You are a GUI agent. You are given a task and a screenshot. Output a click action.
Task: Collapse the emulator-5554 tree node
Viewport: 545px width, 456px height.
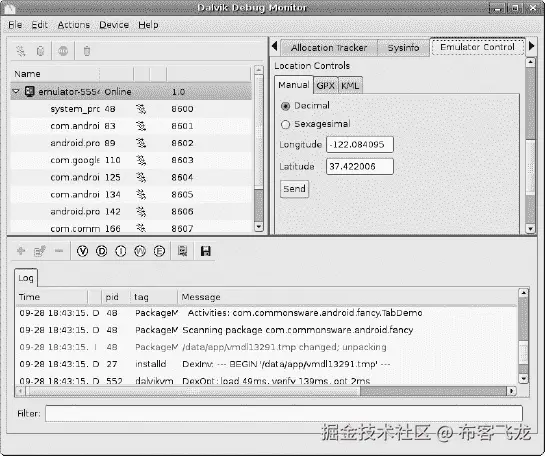click(16, 92)
